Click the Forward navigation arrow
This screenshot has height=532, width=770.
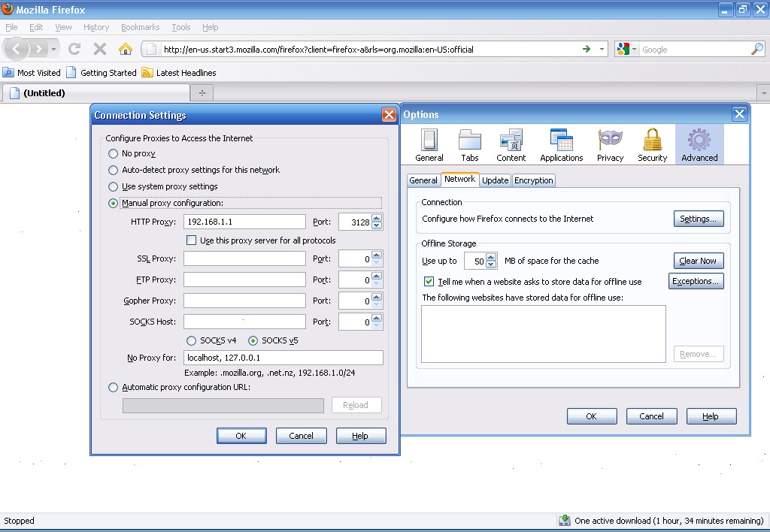tap(38, 49)
